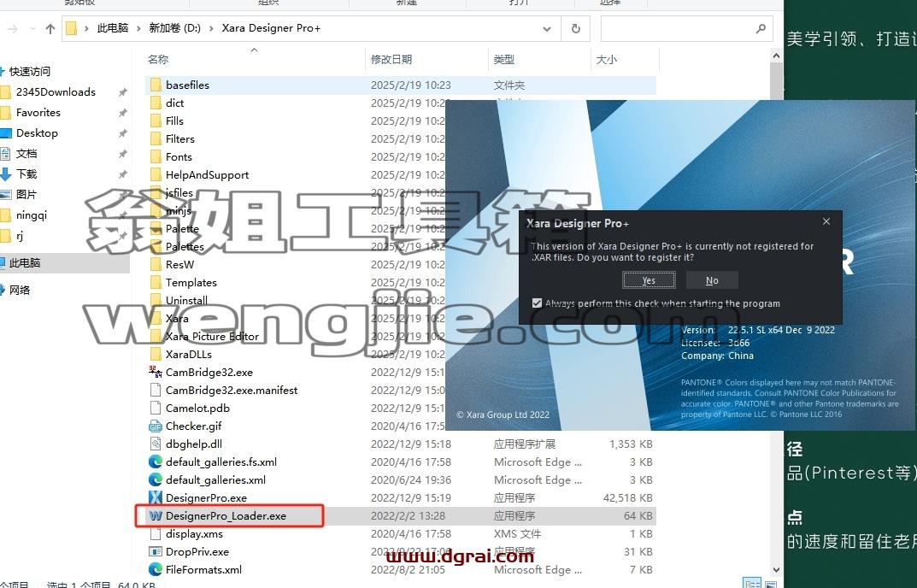This screenshot has width=917, height=588.
Task: Select the Fills folder icon
Action: (155, 121)
